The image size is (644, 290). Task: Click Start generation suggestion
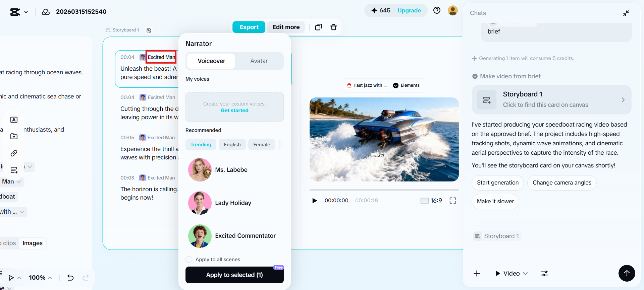tap(498, 183)
